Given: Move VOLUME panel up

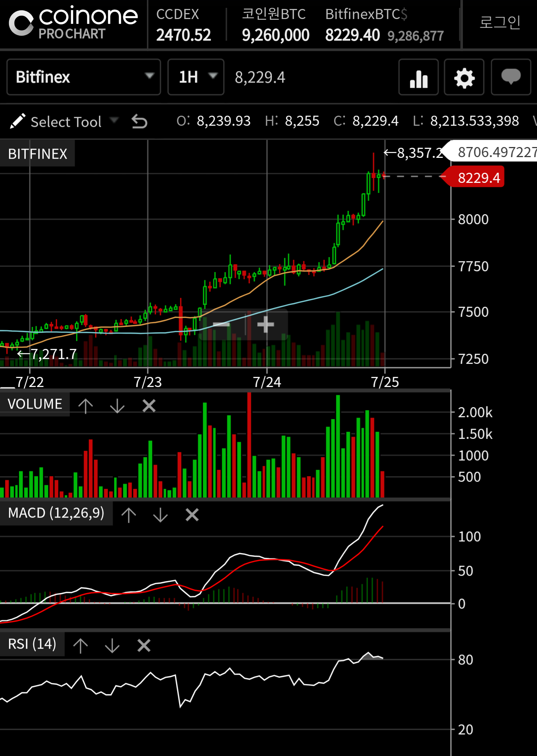Looking at the screenshot, I should (85, 406).
